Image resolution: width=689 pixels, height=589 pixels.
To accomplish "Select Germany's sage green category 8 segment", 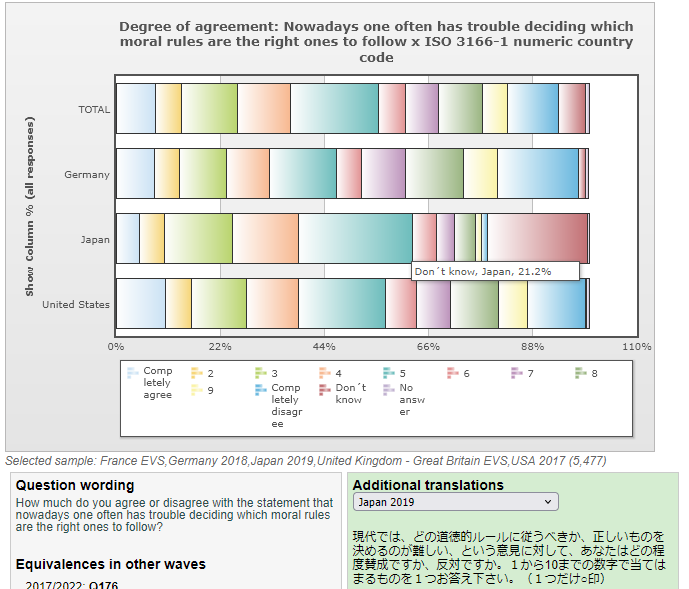I will click(434, 174).
